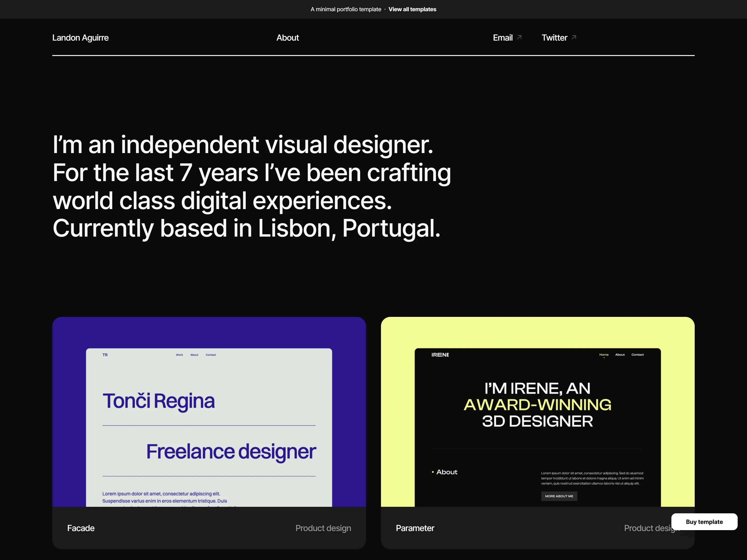Click View all templates in top banner
The height and width of the screenshot is (560, 747).
point(412,10)
